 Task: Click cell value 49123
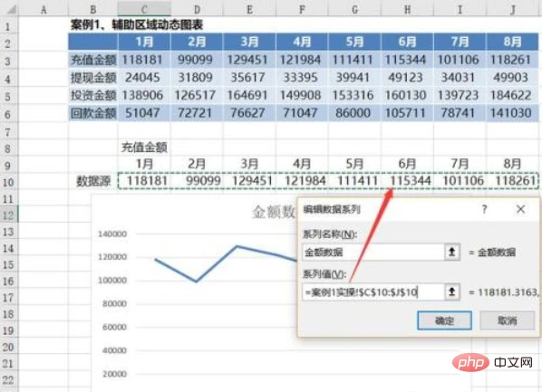[x=405, y=77]
